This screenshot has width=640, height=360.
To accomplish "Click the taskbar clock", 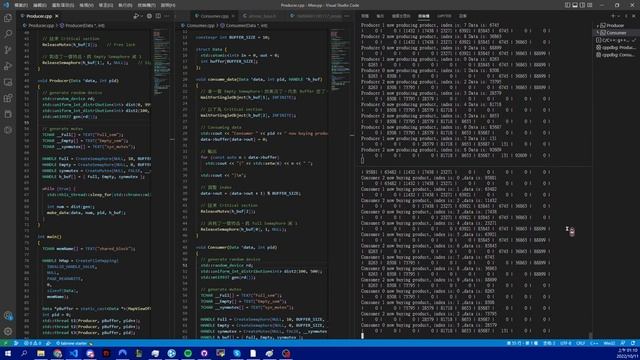I will [x=627, y=353].
